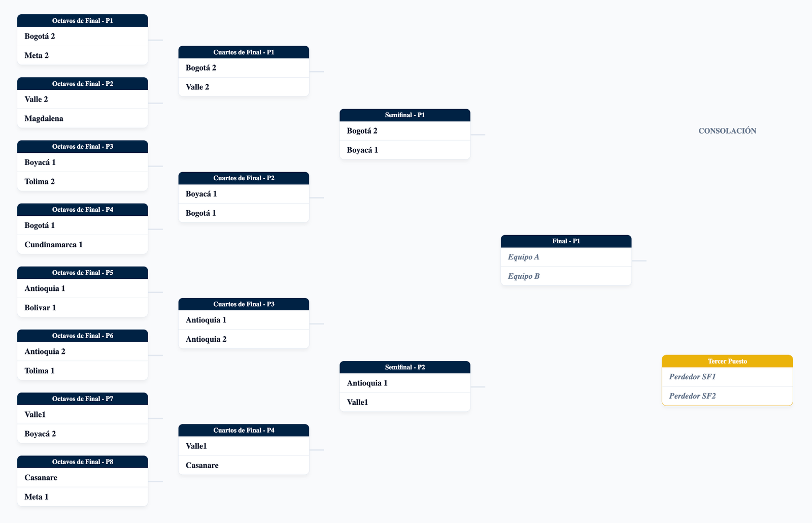This screenshot has height=523, width=812.
Task: Open Cuartos de Final - P1 header
Action: pyautogui.click(x=244, y=52)
